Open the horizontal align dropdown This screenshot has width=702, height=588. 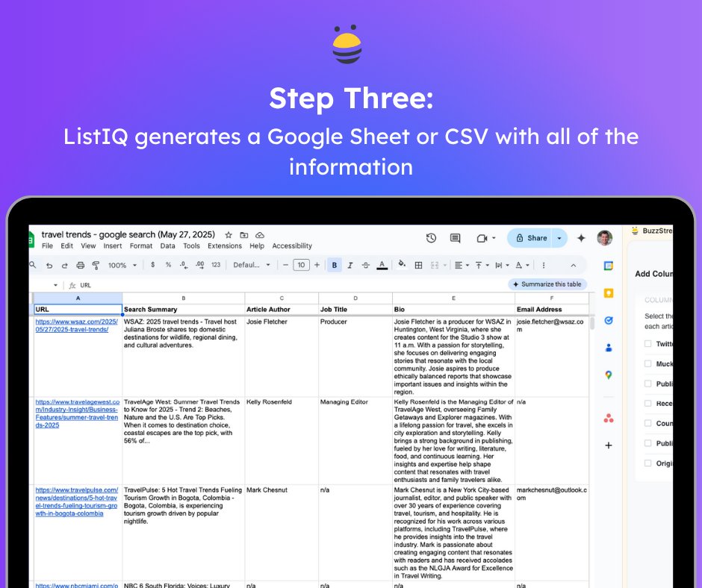[x=462, y=266]
